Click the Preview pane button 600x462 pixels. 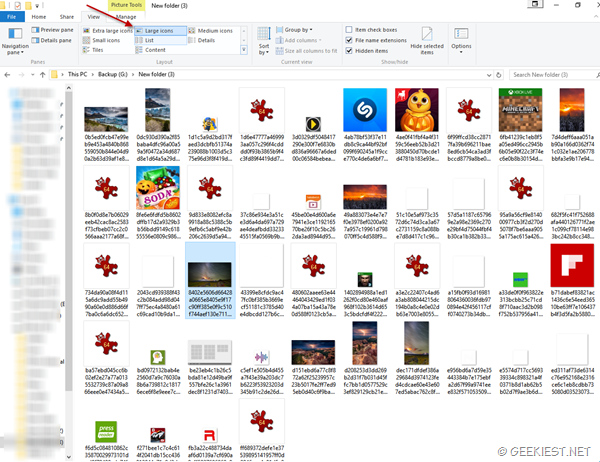click(61, 31)
